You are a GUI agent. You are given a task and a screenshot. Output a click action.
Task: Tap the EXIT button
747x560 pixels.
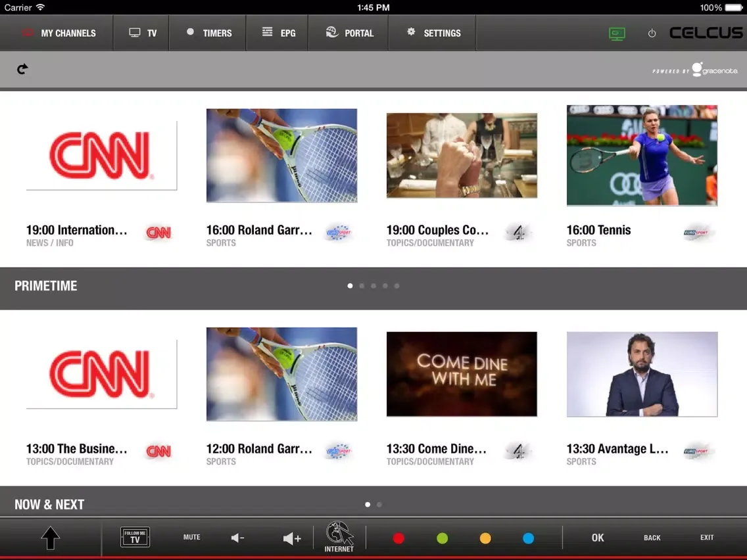pyautogui.click(x=707, y=537)
